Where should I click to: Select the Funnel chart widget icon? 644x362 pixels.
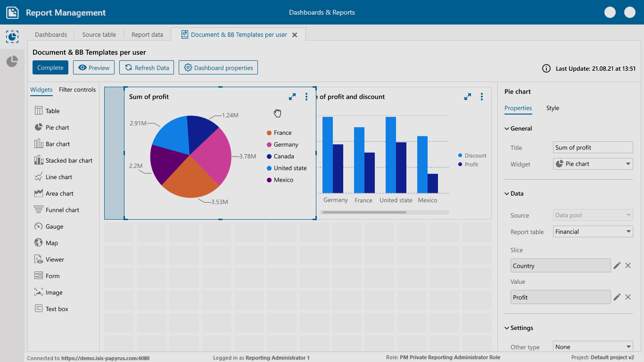click(39, 210)
